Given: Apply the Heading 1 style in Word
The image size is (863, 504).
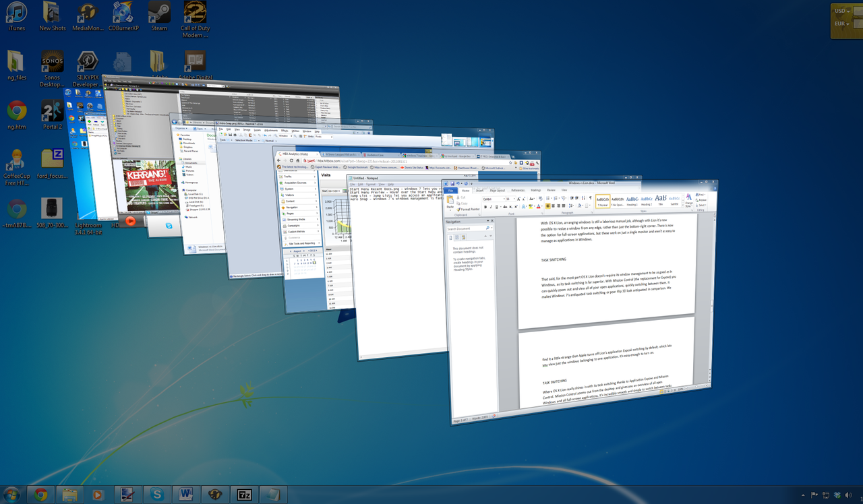Looking at the screenshot, I should 632,201.
